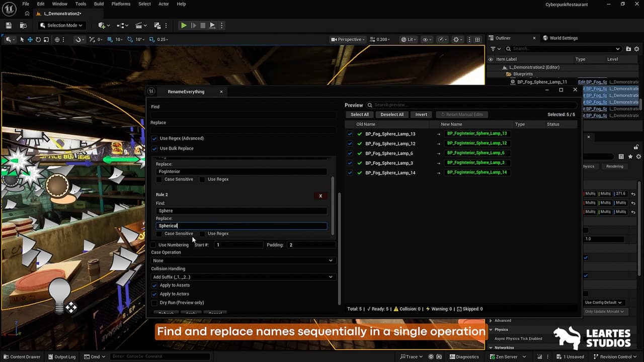Open the Case Operation dropdown set to None
This screenshot has height=362, width=644.
click(243, 260)
